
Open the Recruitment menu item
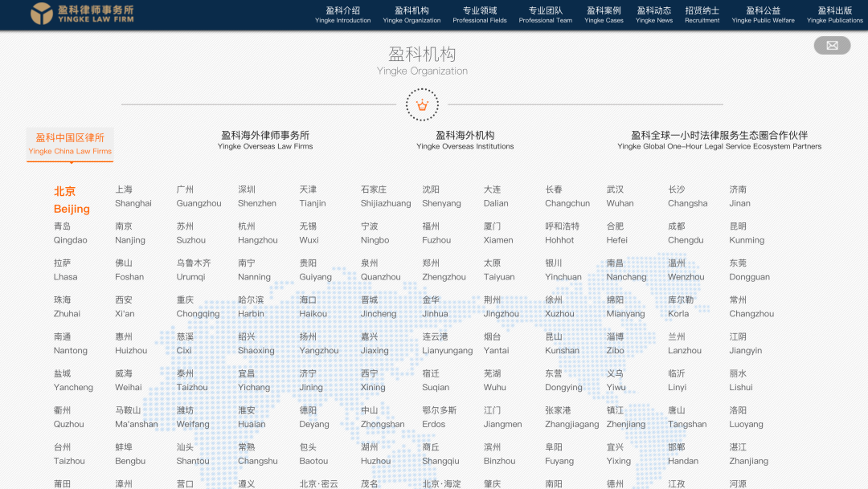[x=702, y=14]
